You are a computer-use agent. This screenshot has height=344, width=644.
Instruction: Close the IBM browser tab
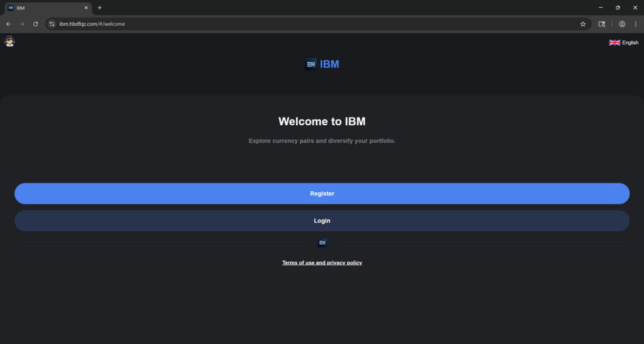(x=86, y=8)
